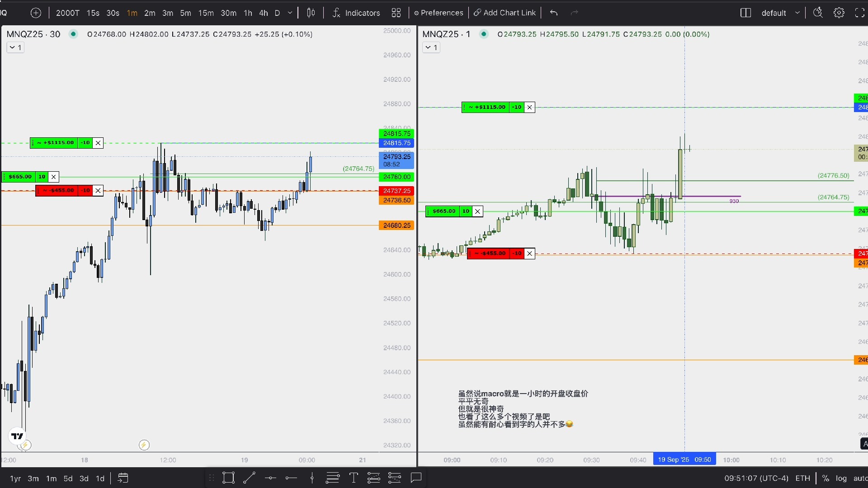This screenshot has height=488, width=868.
Task: Select the trend line drawing tool
Action: tap(250, 478)
